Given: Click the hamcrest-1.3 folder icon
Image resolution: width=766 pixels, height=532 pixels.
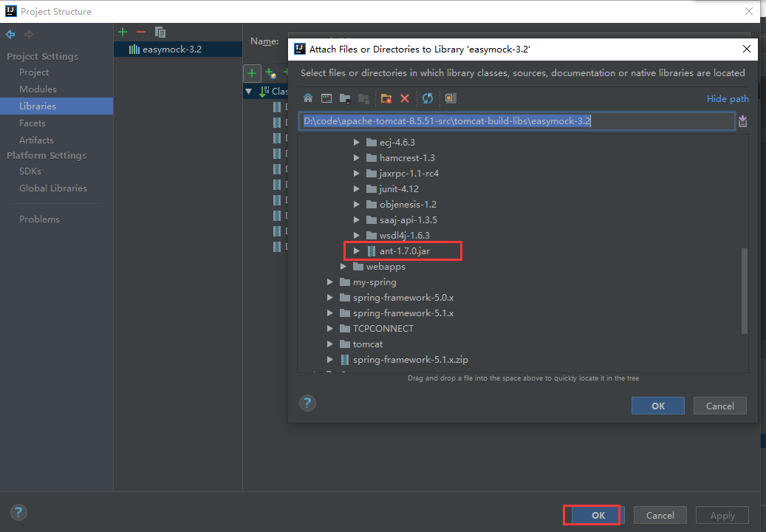Looking at the screenshot, I should point(372,158).
